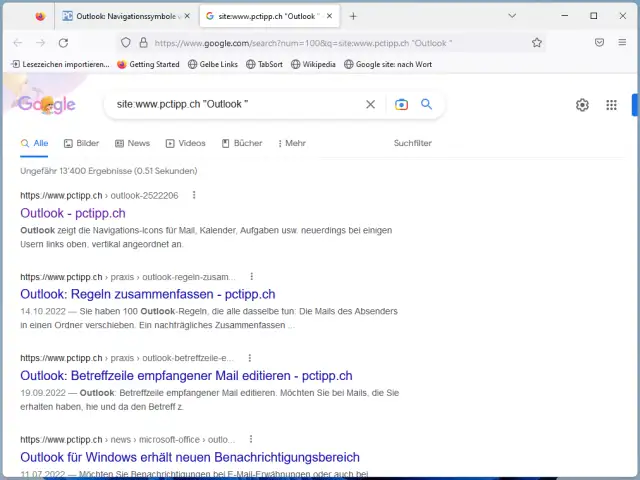Open the Wikipedia bookmark
This screenshot has height=480, width=640.
coord(313,64)
